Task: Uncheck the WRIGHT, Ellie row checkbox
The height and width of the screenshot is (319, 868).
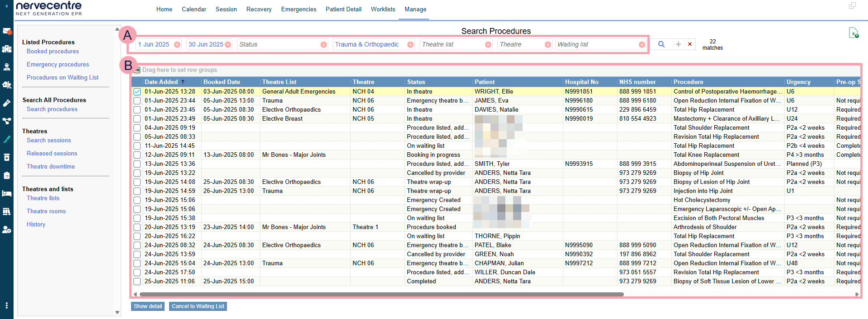Action: (137, 92)
